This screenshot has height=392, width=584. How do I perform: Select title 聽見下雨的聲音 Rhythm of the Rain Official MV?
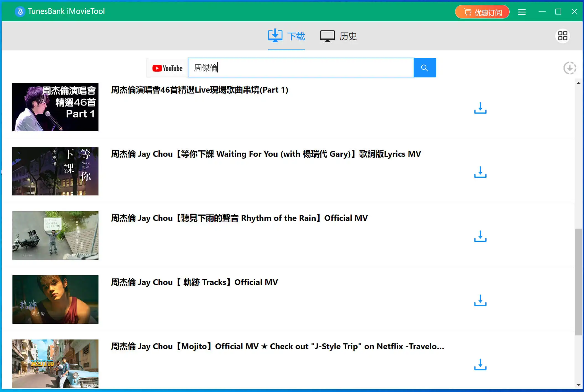pos(239,218)
